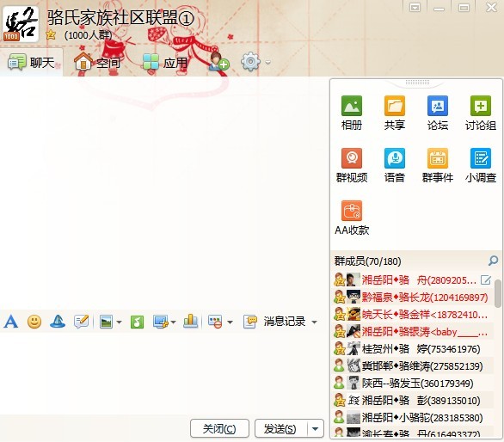Click the magic hat emoticon icon
Image resolution: width=504 pixels, height=442 pixels.
tap(58, 322)
